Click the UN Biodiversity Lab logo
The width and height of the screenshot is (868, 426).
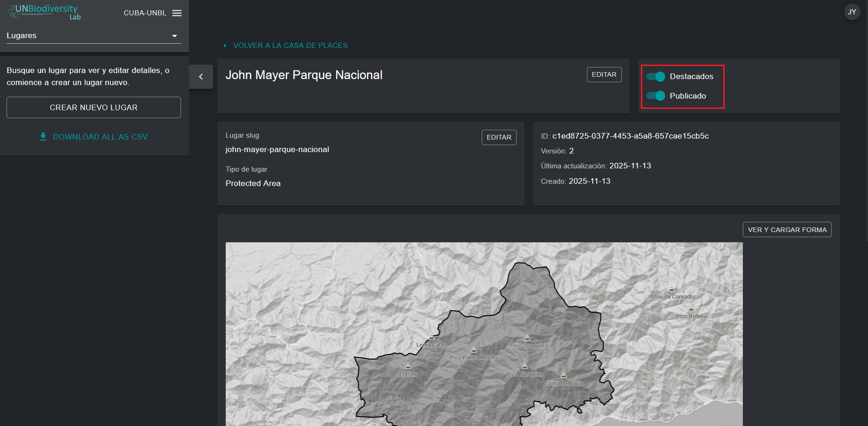(45, 12)
